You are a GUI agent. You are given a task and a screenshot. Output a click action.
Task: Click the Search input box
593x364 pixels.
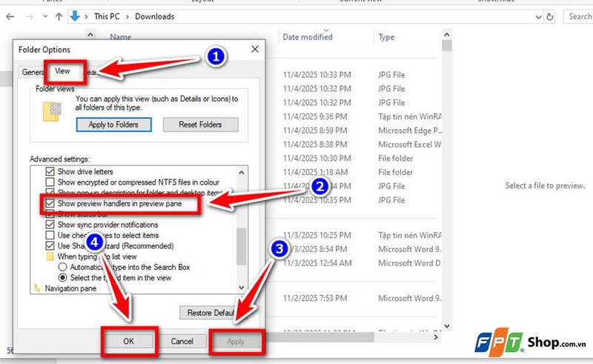(578, 16)
